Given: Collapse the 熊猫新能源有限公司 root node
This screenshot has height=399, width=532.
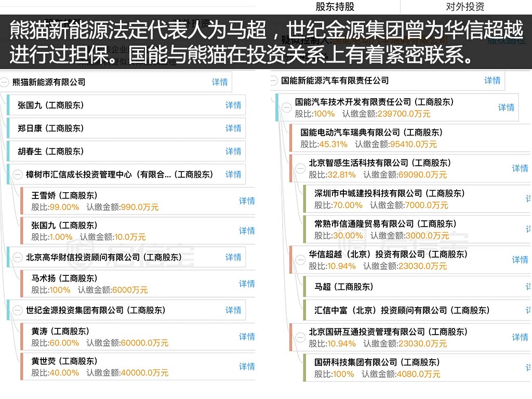Looking at the screenshot, I should (x=5, y=82).
